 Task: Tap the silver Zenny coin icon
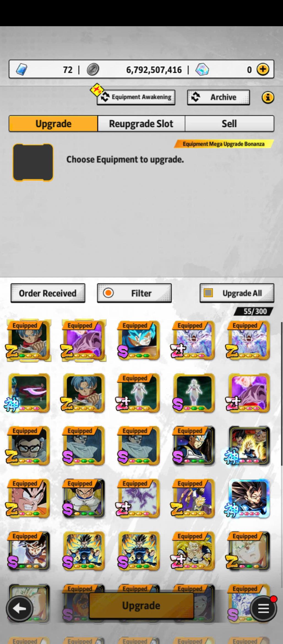[x=93, y=69]
